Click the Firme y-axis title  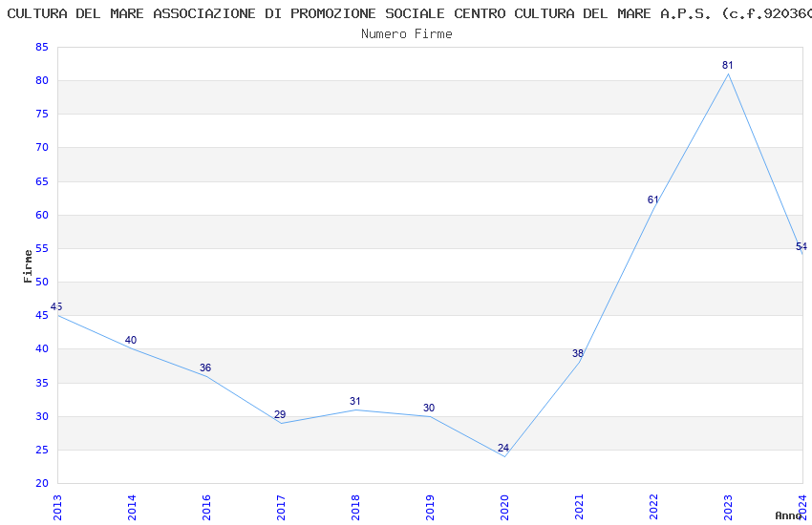[28, 266]
